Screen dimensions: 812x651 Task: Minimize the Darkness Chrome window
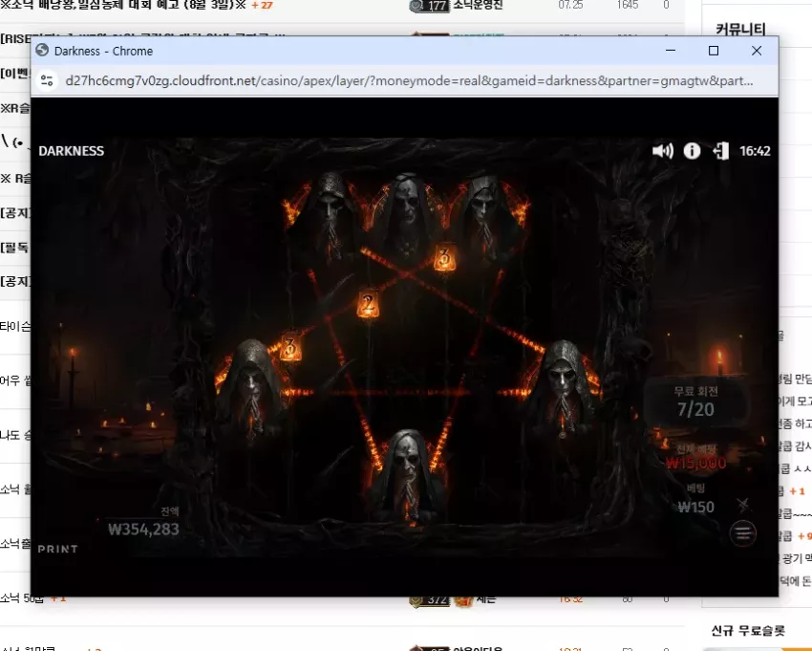click(671, 51)
